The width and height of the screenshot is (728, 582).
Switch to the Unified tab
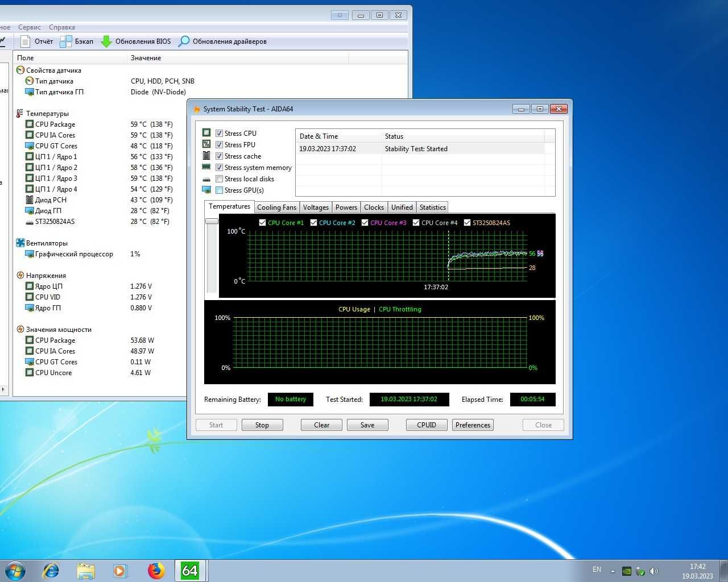pyautogui.click(x=402, y=207)
